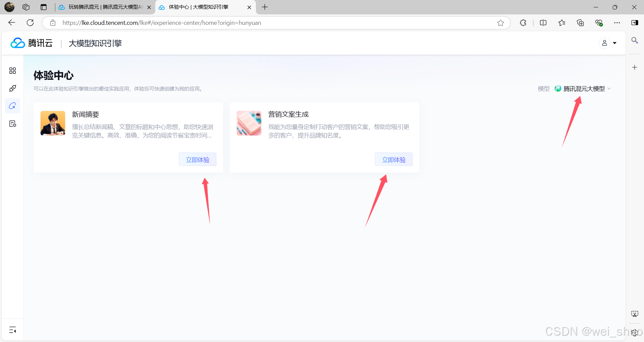View site info via lock icon

click(53, 23)
